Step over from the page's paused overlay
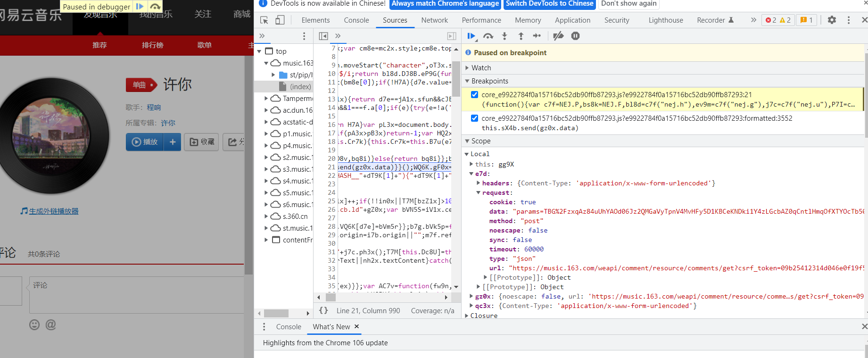This screenshot has height=358, width=868. [x=155, y=7]
